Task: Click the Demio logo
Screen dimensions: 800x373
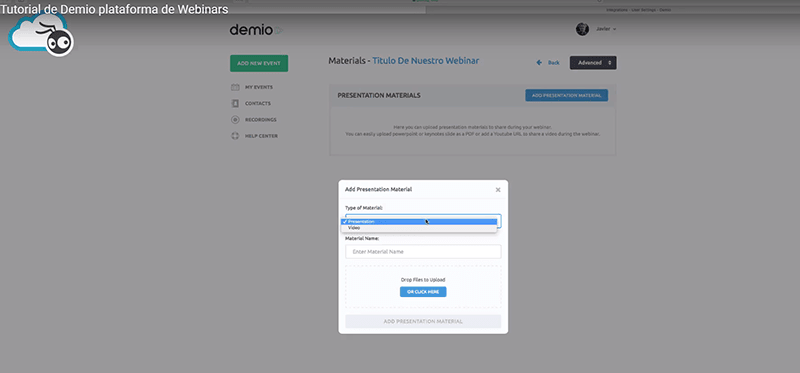Action: tap(255, 30)
